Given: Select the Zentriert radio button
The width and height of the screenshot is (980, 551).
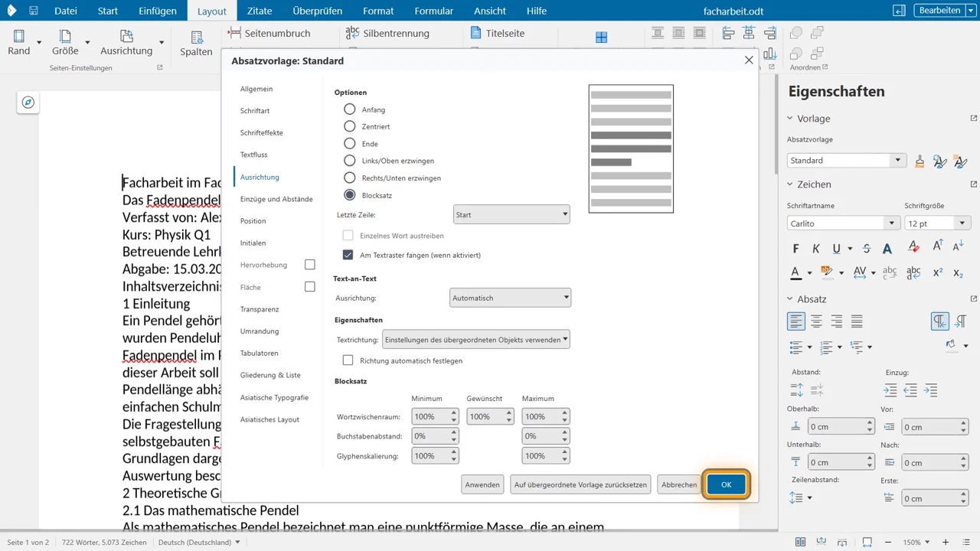Looking at the screenshot, I should point(350,126).
